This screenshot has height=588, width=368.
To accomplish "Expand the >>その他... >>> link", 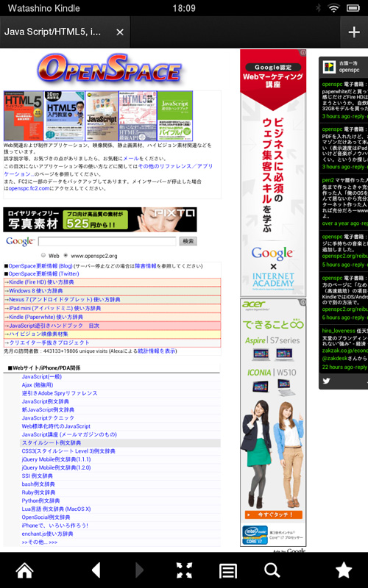I will pos(40,542).
